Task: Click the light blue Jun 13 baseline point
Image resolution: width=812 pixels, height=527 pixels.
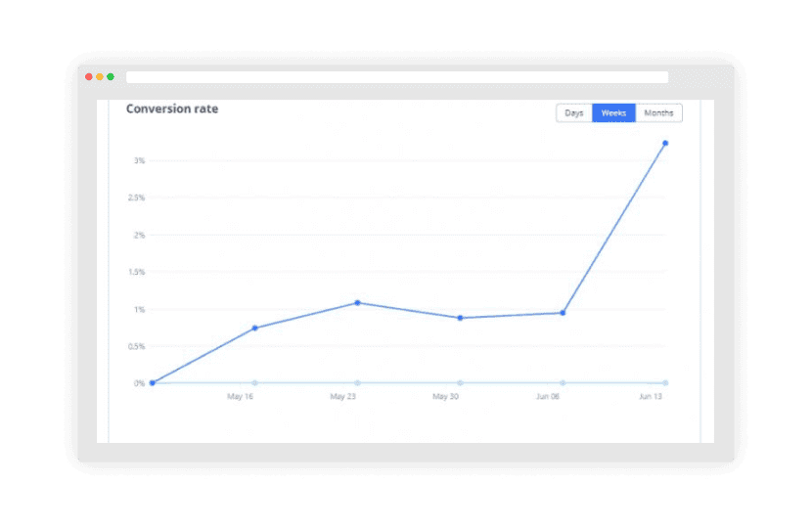Action: point(665,382)
